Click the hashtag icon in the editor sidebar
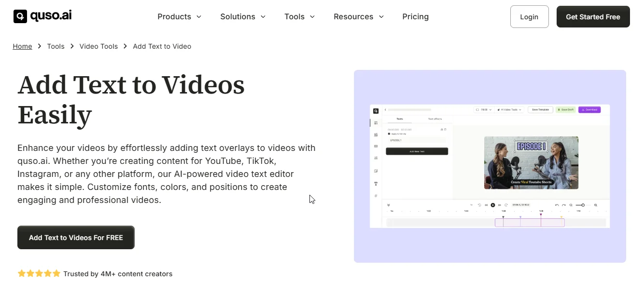 (376, 196)
